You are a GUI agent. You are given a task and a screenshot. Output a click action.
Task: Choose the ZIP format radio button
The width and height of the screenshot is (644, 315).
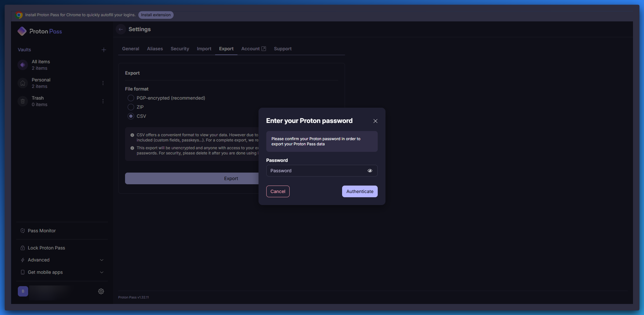tap(131, 107)
